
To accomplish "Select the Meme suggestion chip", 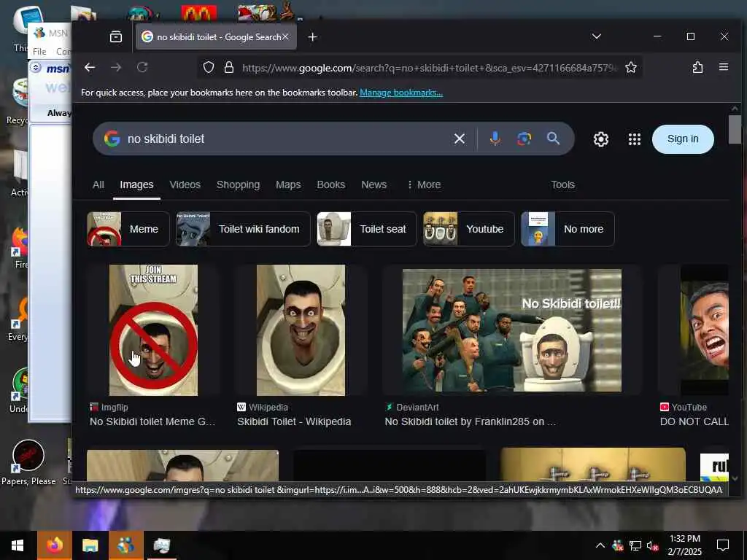I will (x=128, y=229).
